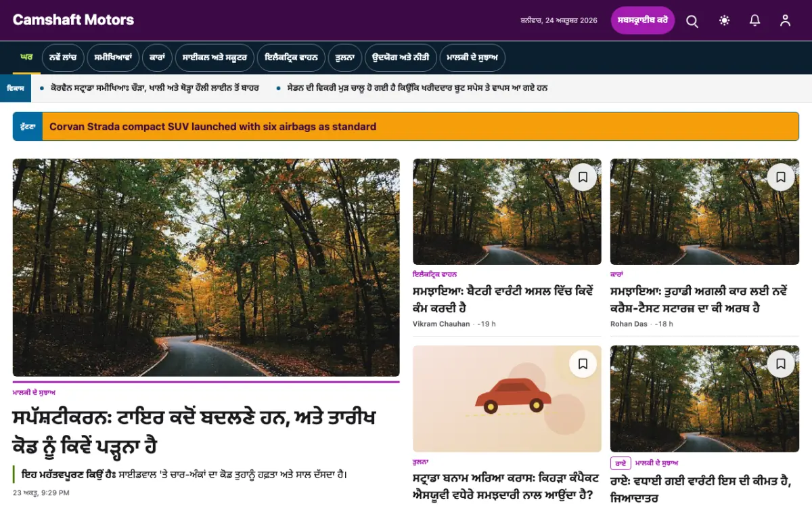Select the ਘਰ navigation tab
Screen dimensions: 812x508
pyautogui.click(x=26, y=58)
